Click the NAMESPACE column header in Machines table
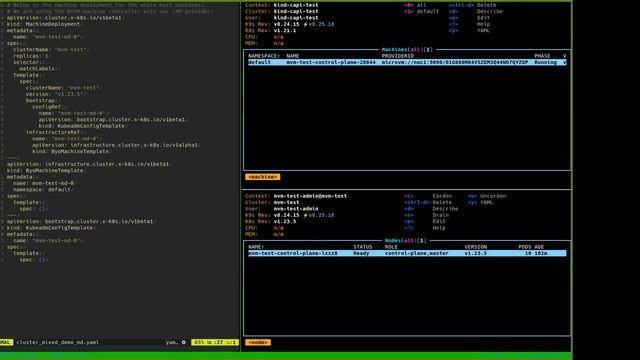The width and height of the screenshot is (640, 360). click(264, 56)
